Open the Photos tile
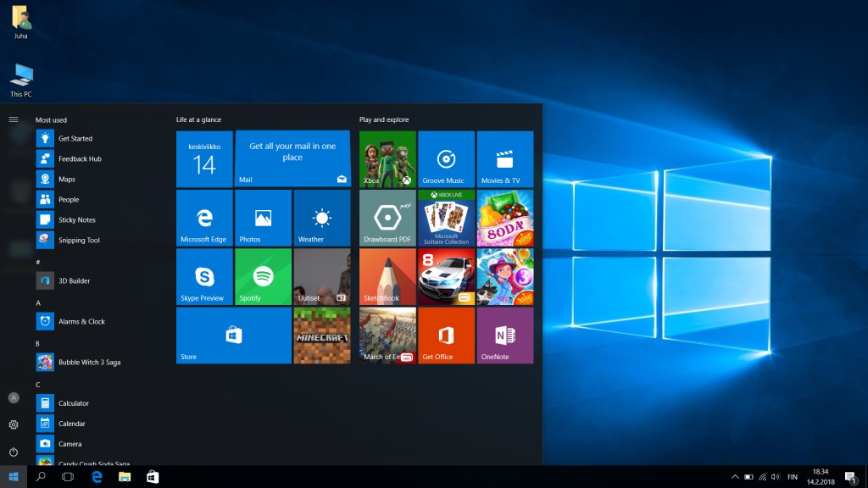The width and height of the screenshot is (868, 488). point(263,218)
